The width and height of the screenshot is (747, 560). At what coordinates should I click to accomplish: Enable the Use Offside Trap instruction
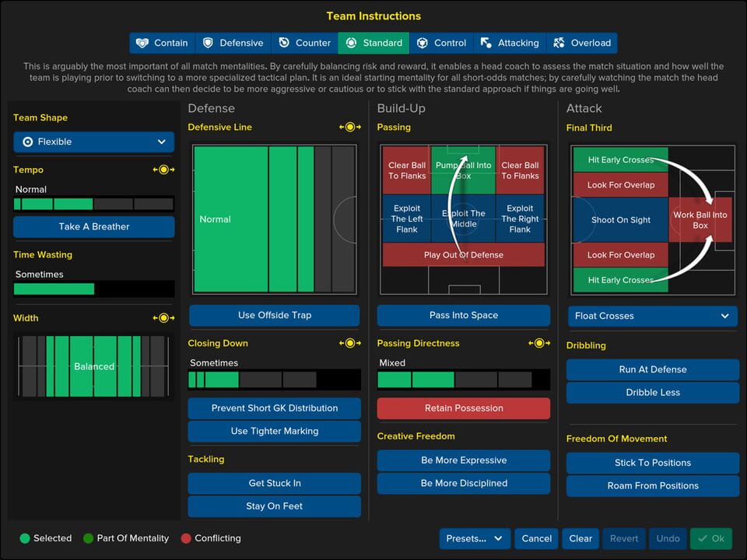[x=274, y=316]
